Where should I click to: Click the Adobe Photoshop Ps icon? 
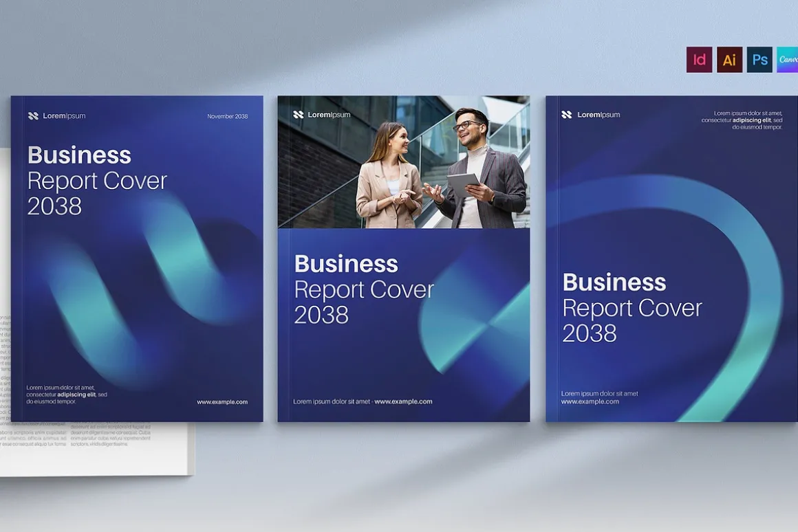pyautogui.click(x=759, y=60)
